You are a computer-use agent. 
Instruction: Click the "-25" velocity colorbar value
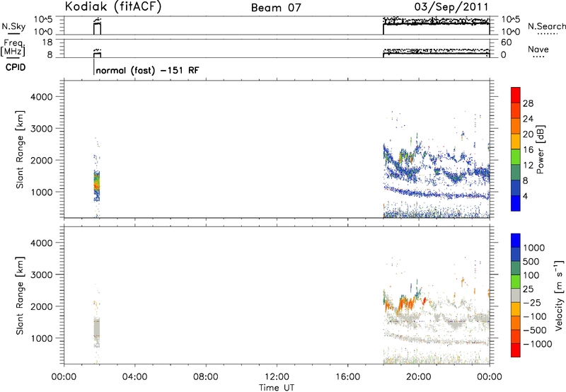coord(532,302)
